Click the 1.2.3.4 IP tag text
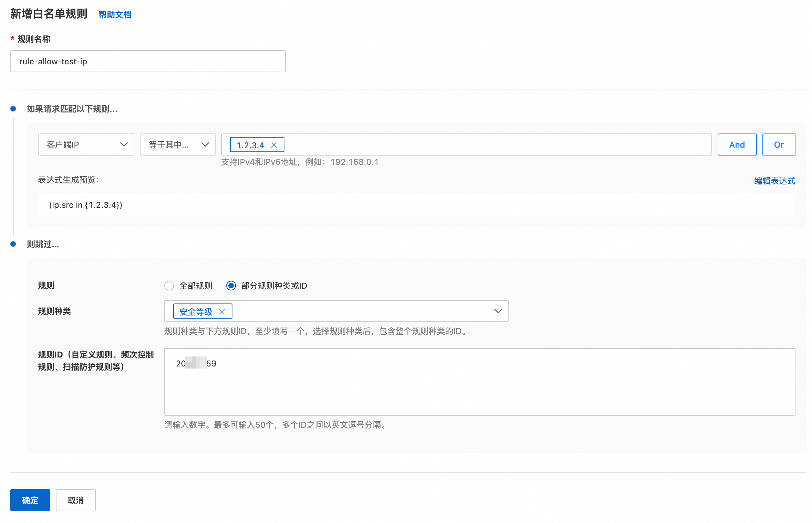Viewport: 812px width, 523px height. 250,145
